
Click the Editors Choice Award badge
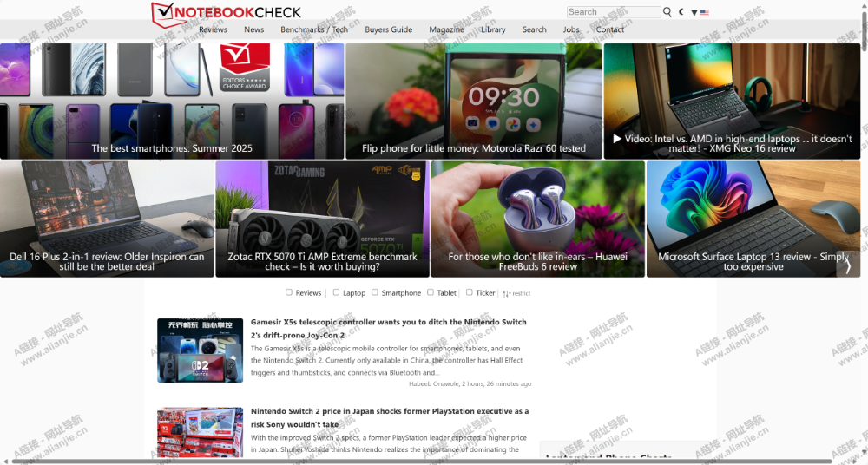point(245,67)
